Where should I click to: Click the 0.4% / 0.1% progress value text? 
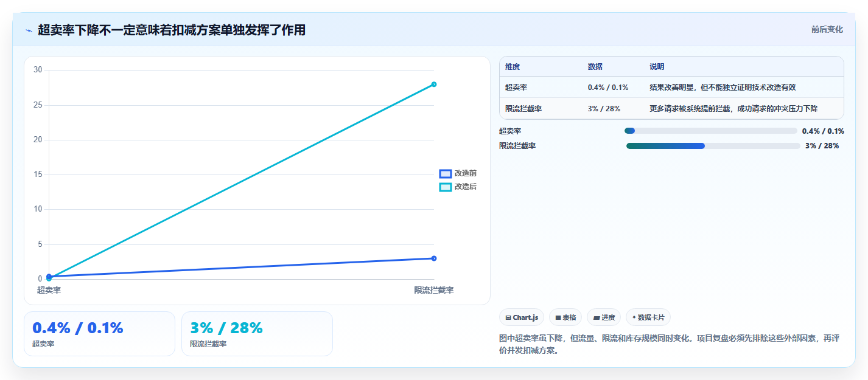click(823, 131)
